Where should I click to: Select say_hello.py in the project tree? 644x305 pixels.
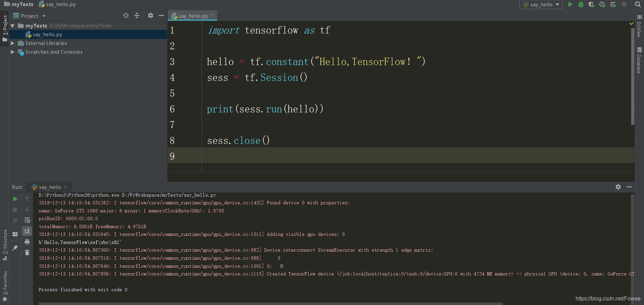tap(88, 35)
